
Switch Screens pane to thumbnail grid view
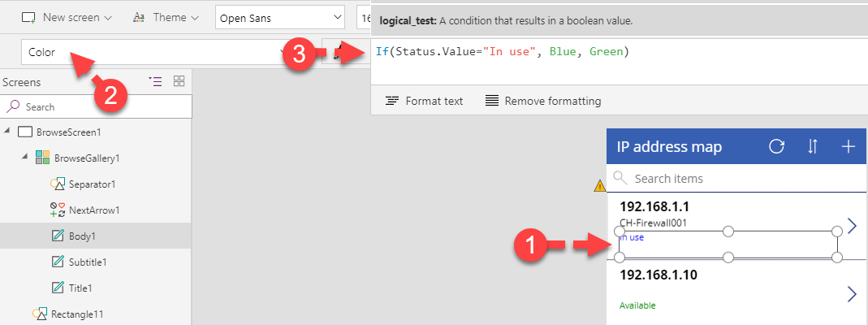(x=179, y=81)
